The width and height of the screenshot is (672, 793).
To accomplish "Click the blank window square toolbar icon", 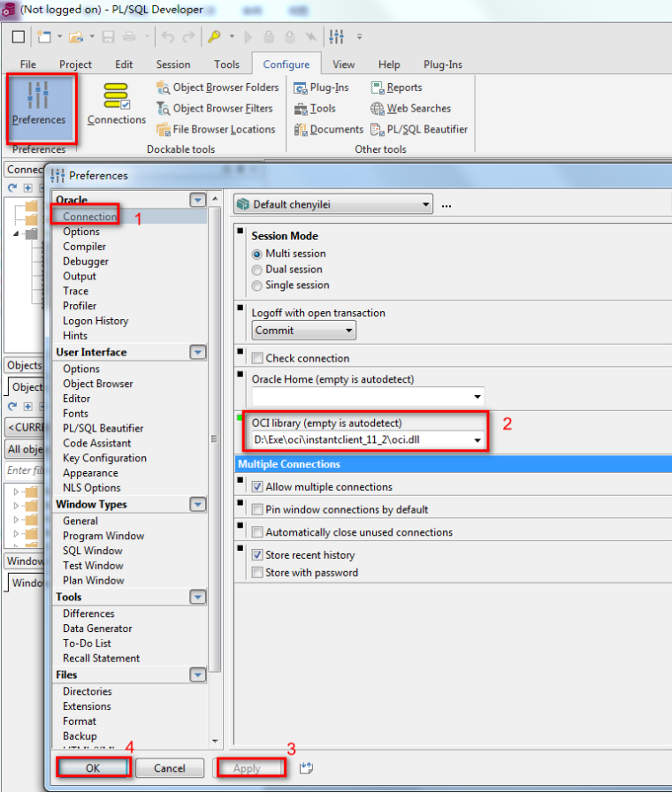I will 19,37.
